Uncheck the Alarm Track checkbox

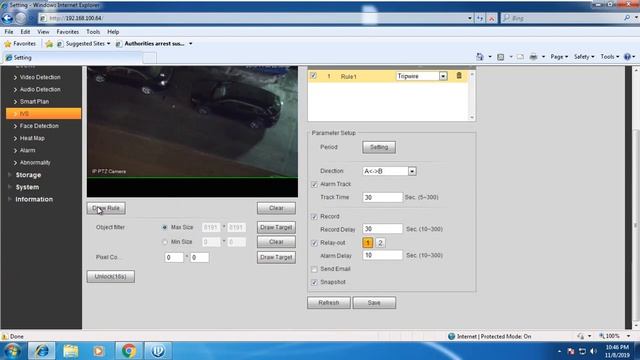pos(314,184)
